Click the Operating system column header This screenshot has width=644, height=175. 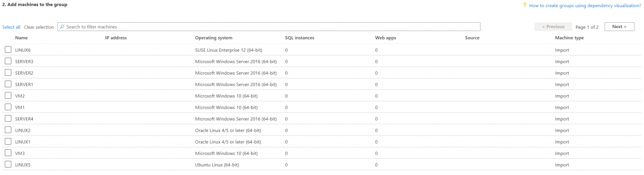tap(213, 38)
